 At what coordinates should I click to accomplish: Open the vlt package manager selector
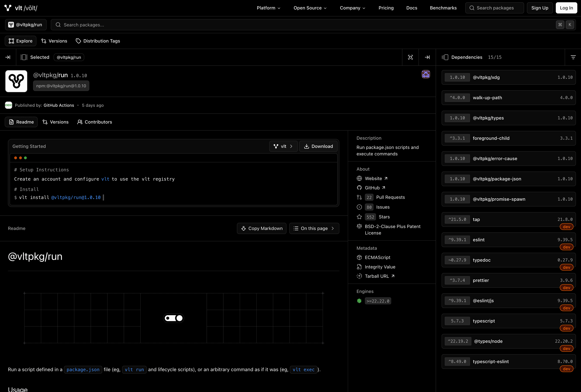pos(283,146)
